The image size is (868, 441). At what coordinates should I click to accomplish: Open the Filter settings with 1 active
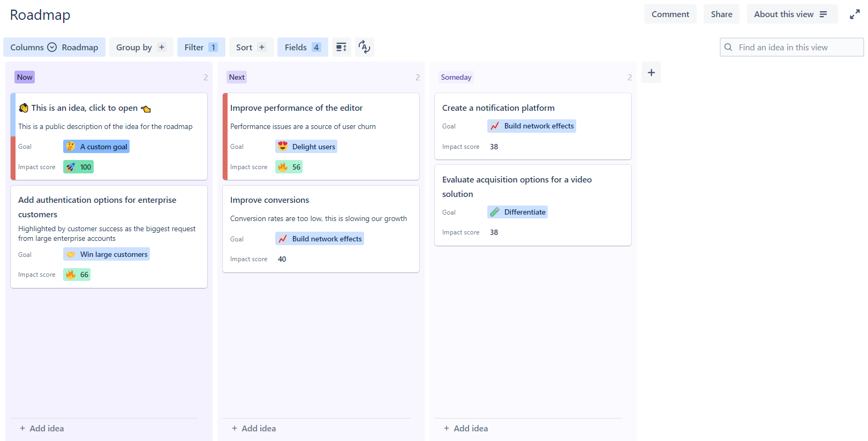pyautogui.click(x=201, y=47)
